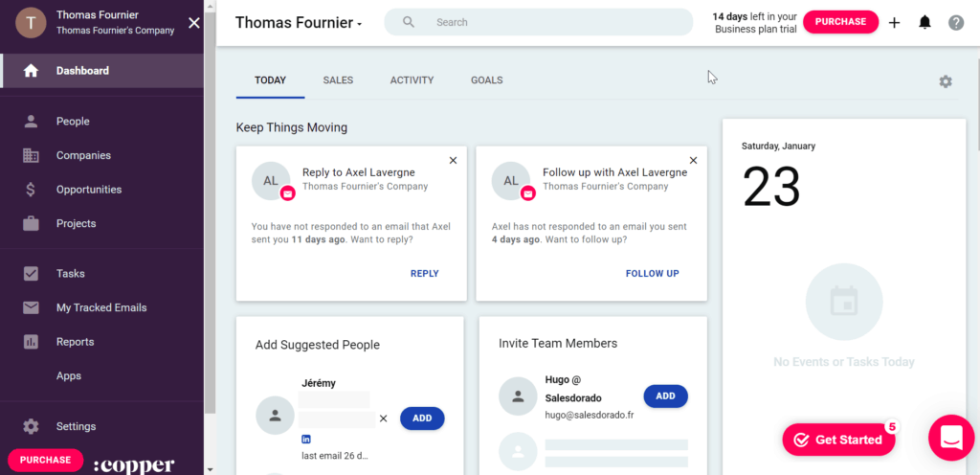The image size is (980, 475).
Task: Open the Activity tab
Action: pyautogui.click(x=412, y=80)
